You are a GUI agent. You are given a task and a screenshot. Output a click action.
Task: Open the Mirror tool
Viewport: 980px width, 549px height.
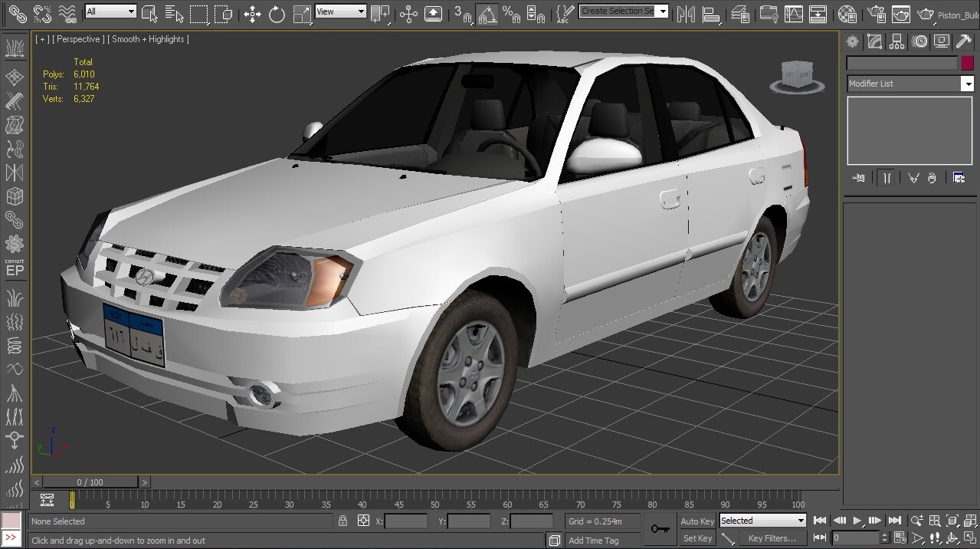pyautogui.click(x=687, y=14)
